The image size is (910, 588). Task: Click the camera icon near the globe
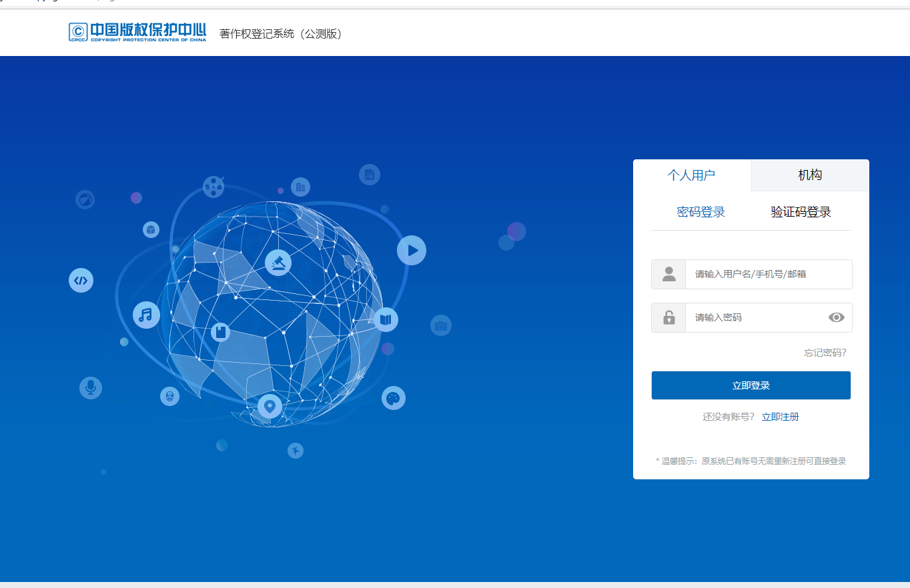tap(440, 325)
